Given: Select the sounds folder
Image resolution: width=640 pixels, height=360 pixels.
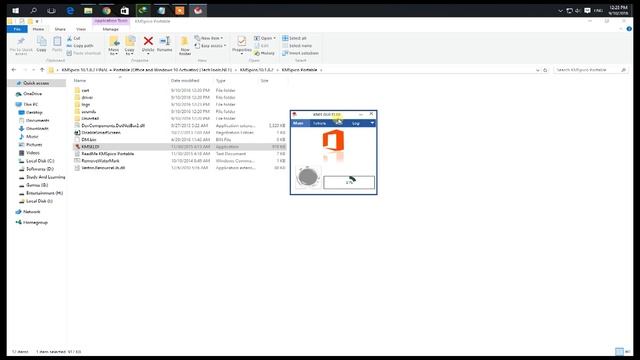Looking at the screenshot, I should pyautogui.click(x=89, y=111).
